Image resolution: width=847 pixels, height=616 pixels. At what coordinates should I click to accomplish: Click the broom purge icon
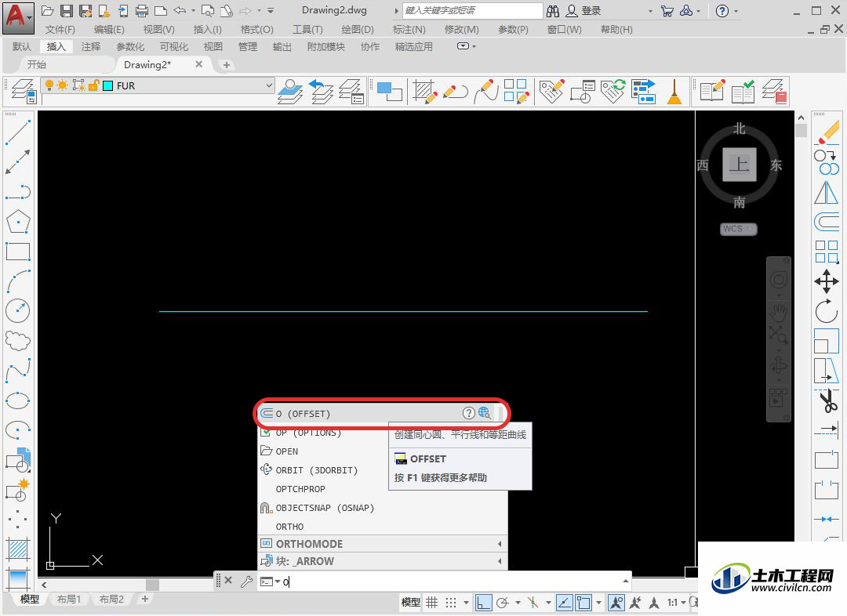pyautogui.click(x=674, y=91)
